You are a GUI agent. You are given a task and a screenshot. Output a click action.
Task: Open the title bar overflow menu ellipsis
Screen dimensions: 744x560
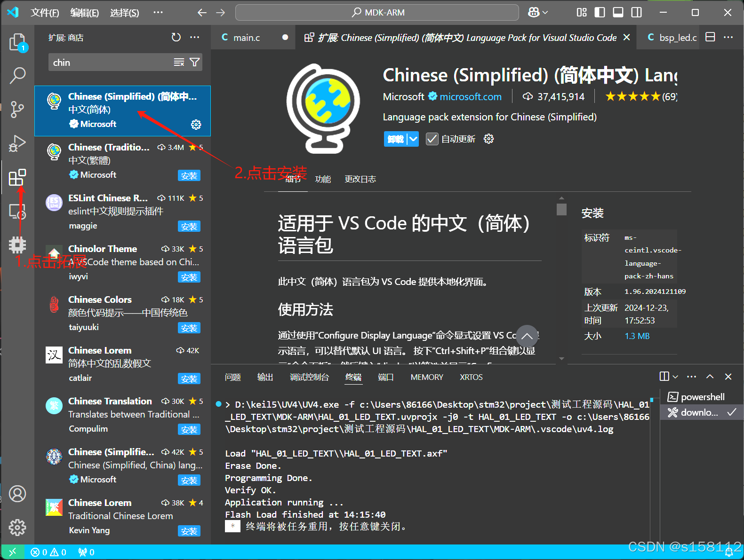pos(158,13)
